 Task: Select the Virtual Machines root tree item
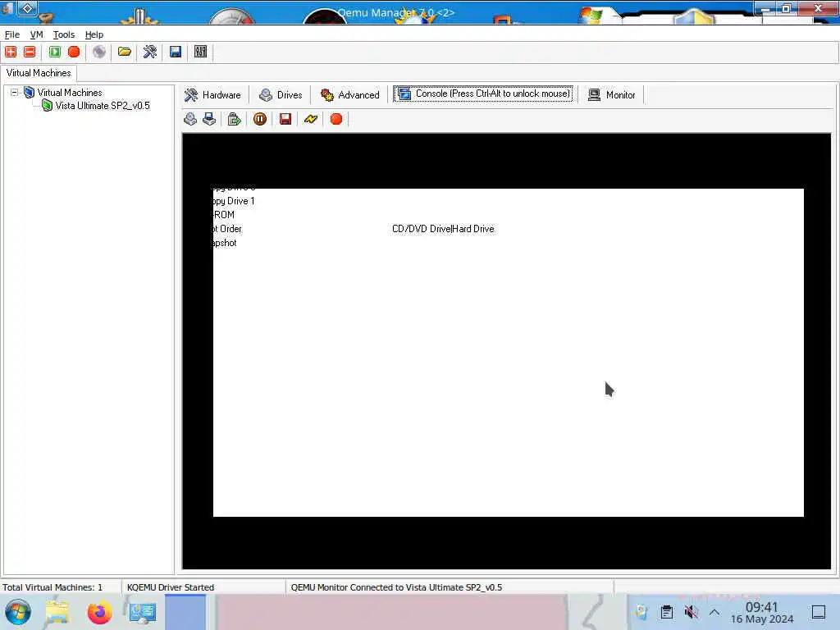tap(70, 93)
